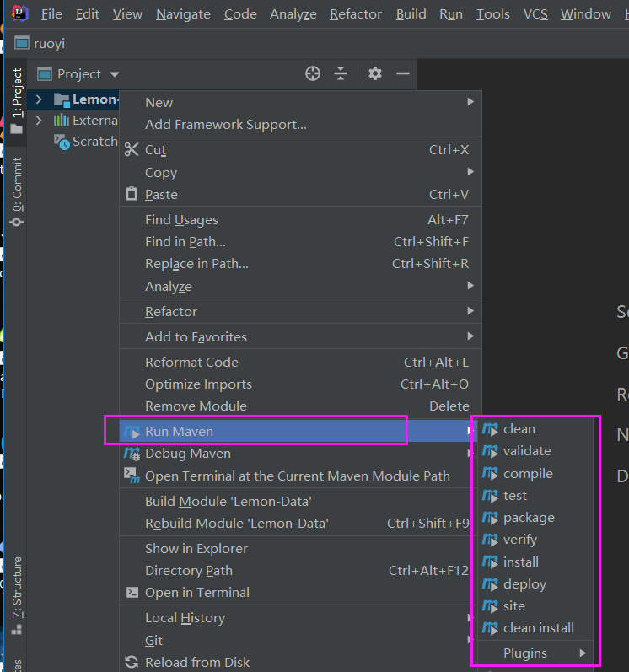The width and height of the screenshot is (629, 672).
Task: Click the Reload from Disk icon
Action: coord(131,663)
